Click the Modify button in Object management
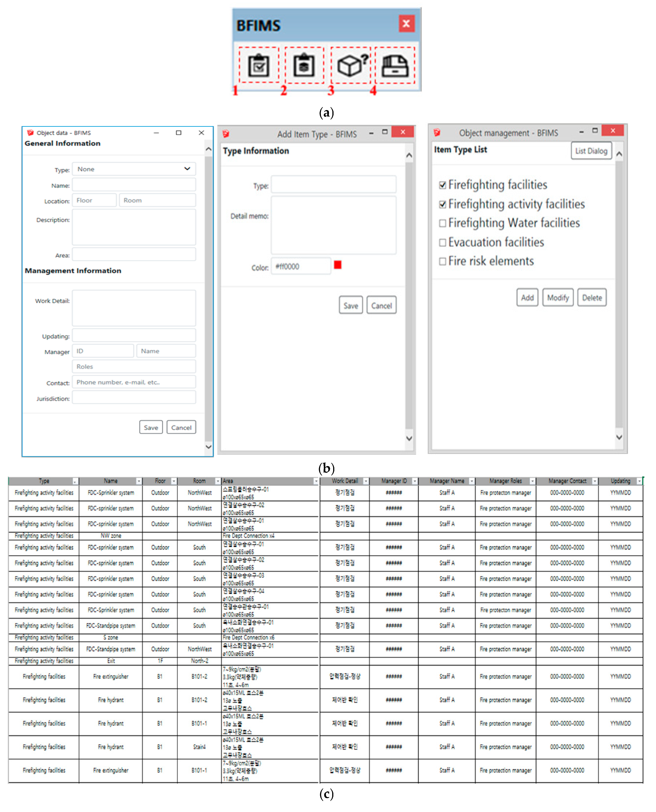This screenshot has width=656, height=812. click(x=558, y=298)
